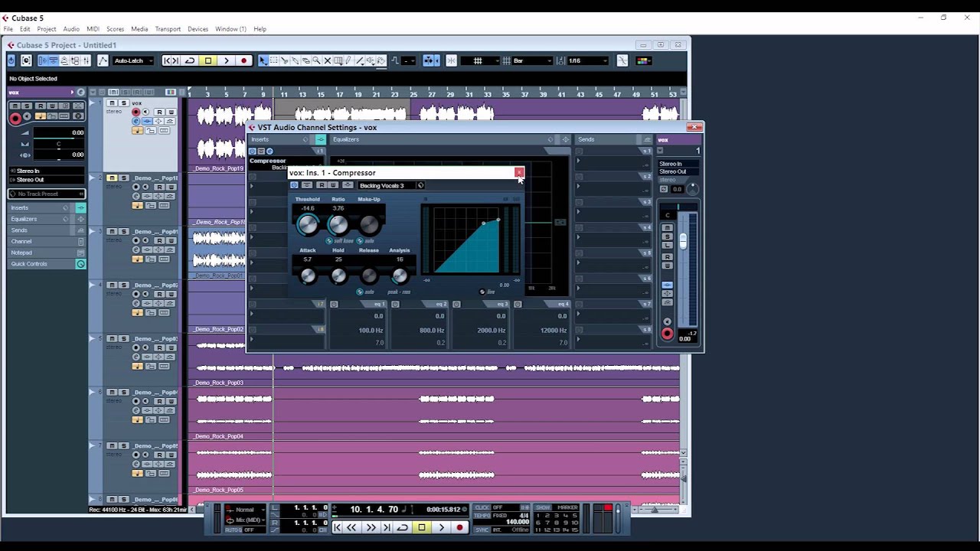This screenshot has height=551, width=980.
Task: Open the Auto-Latch automation mode dropdown
Action: pyautogui.click(x=133, y=60)
